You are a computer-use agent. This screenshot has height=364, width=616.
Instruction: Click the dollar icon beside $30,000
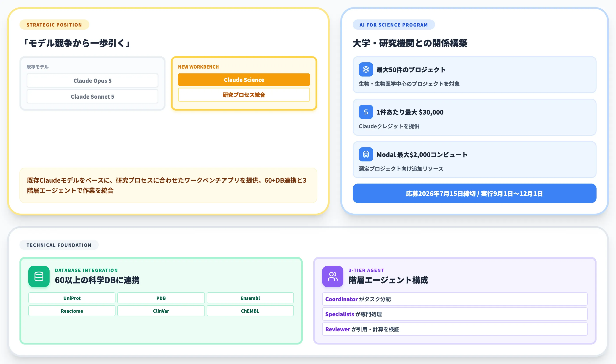pos(366,112)
